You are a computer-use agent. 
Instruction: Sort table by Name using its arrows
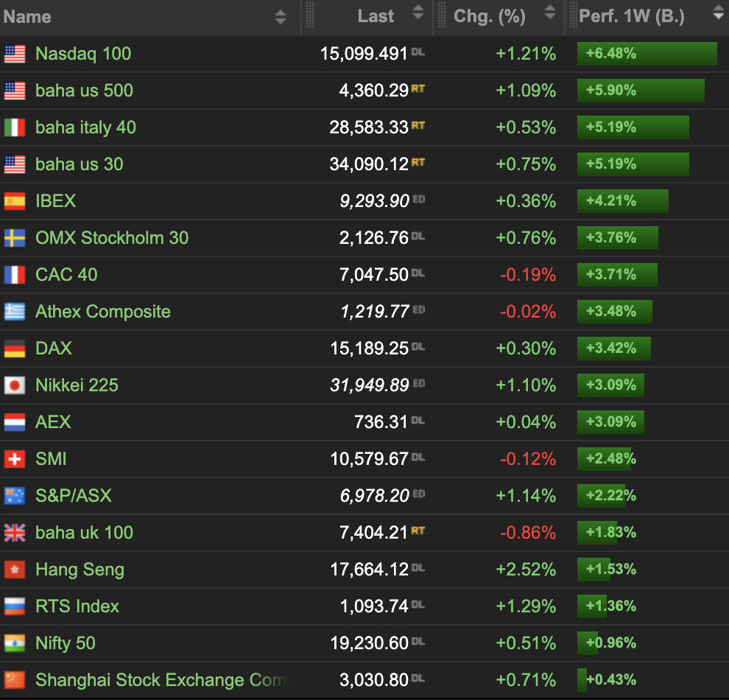281,17
